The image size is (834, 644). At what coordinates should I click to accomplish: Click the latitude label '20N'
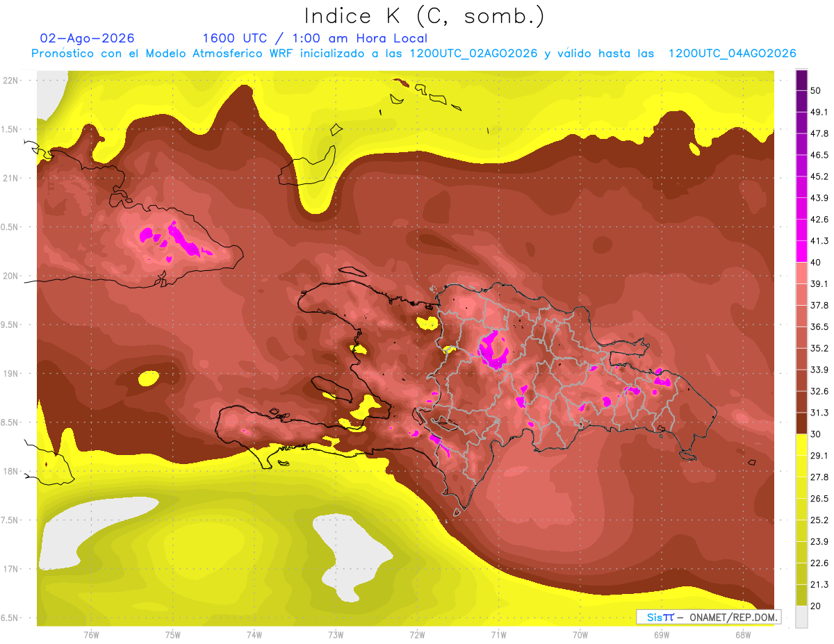(x=11, y=276)
